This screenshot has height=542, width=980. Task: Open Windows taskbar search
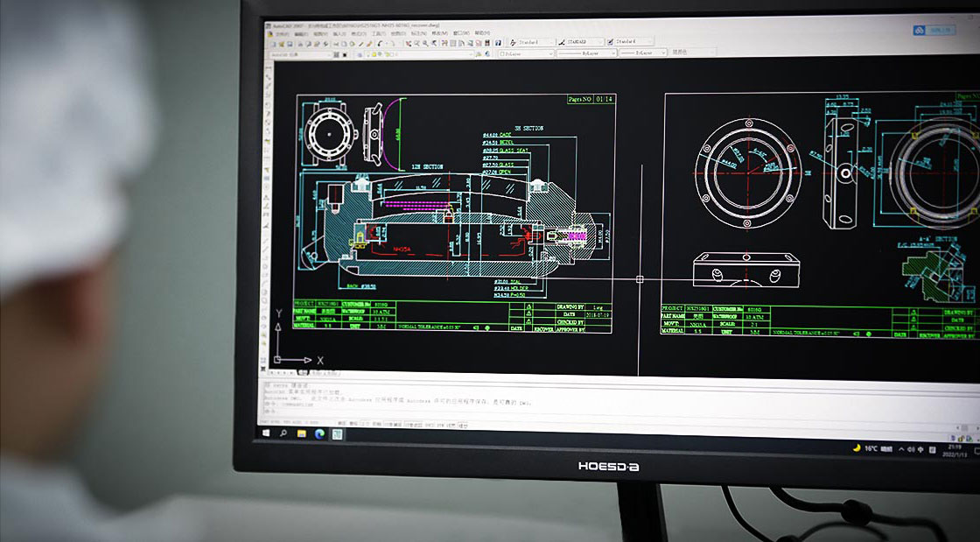click(283, 433)
